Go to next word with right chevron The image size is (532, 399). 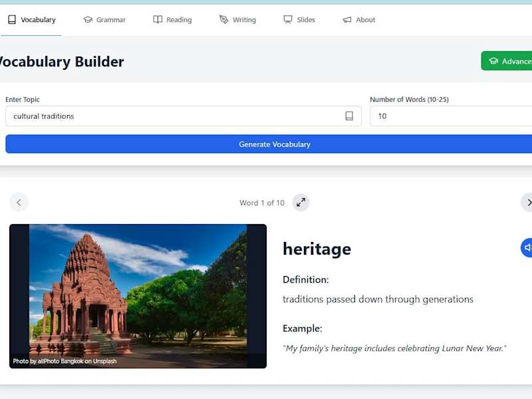pyautogui.click(x=527, y=203)
